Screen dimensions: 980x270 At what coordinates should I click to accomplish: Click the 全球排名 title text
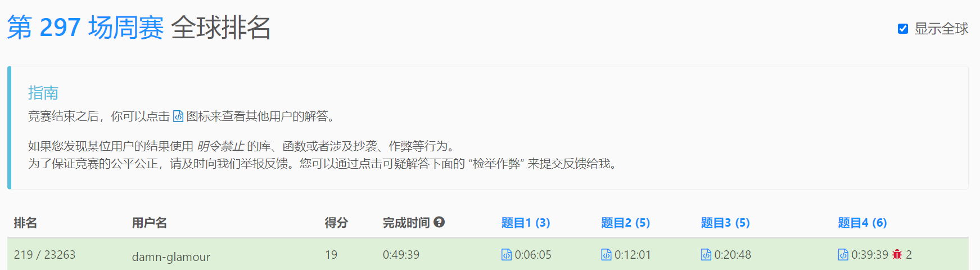pos(221,28)
